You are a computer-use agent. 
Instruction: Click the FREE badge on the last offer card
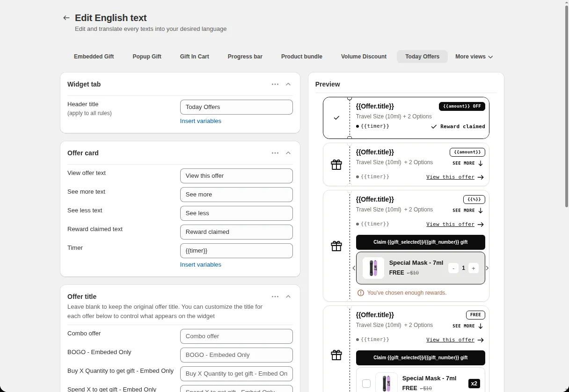coord(475,315)
